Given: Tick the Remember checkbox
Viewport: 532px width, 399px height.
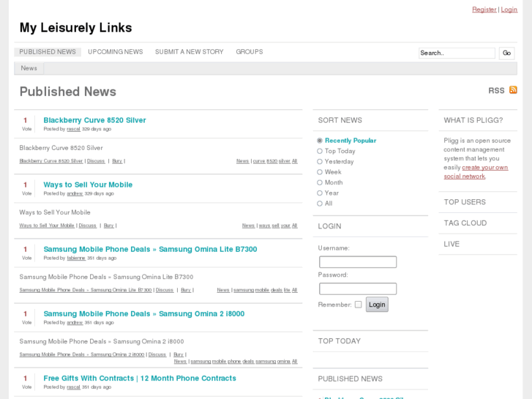Looking at the screenshot, I should 359,305.
